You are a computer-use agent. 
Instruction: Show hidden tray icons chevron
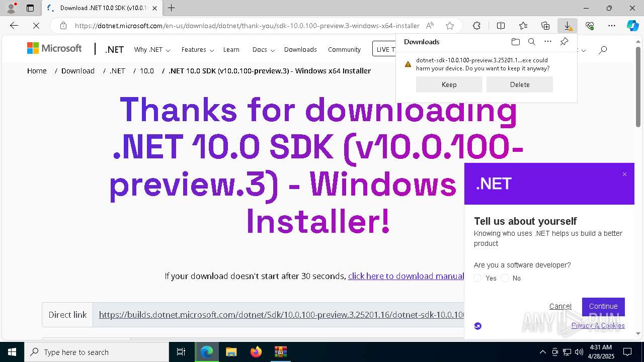point(542,352)
